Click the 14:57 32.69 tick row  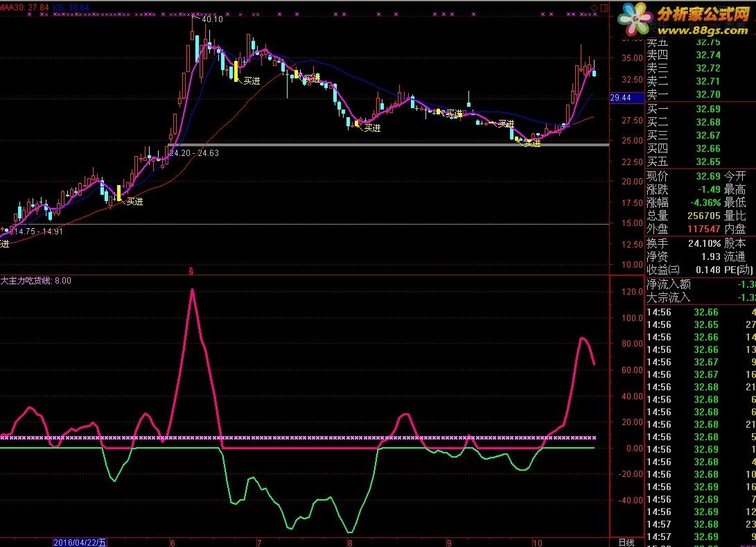(x=701, y=537)
